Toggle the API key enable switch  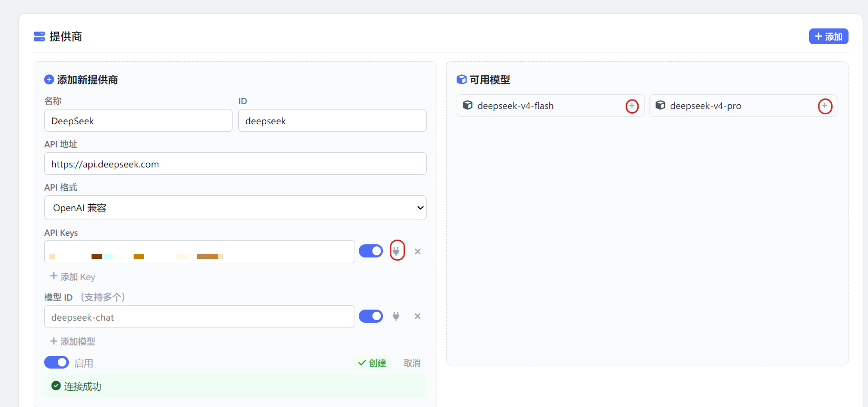[371, 251]
